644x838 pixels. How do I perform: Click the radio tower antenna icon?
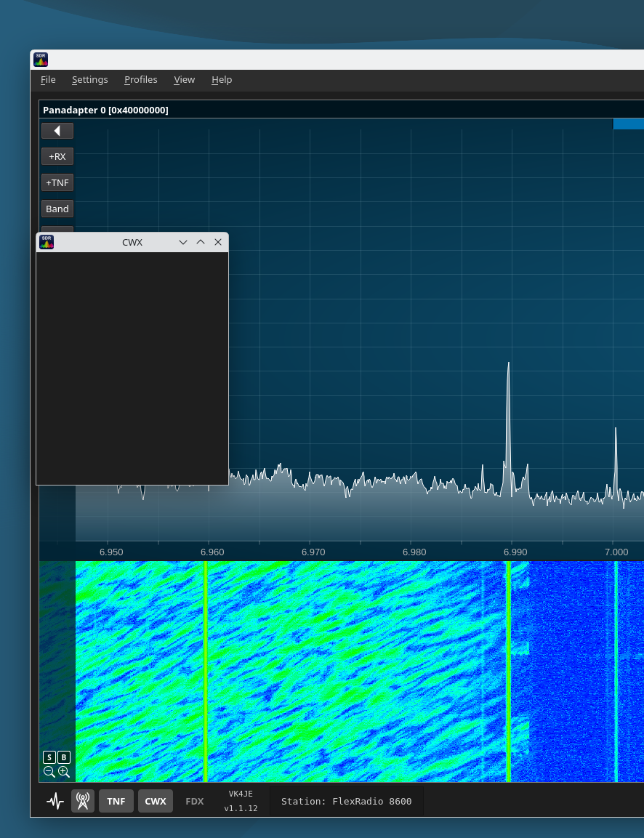83,801
